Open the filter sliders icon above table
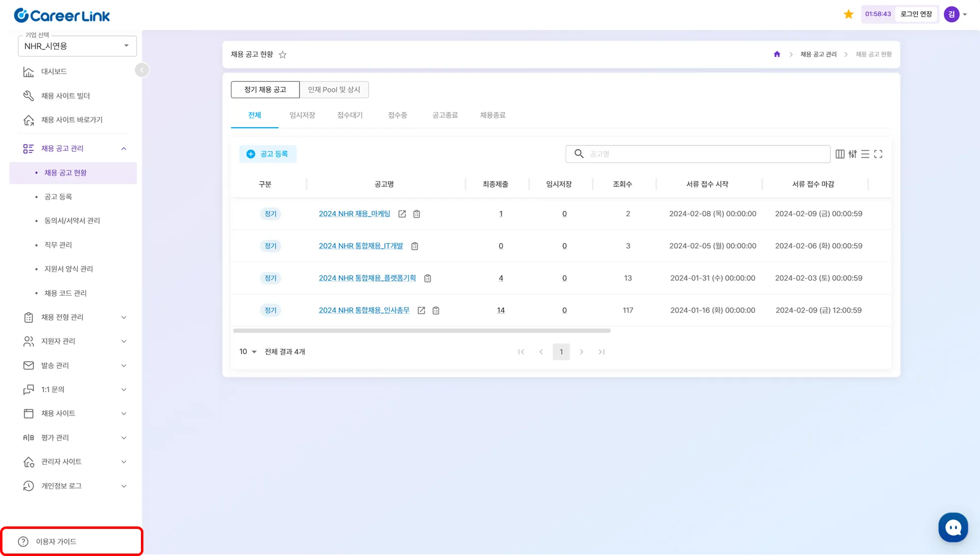The height and width of the screenshot is (556, 980). [852, 154]
